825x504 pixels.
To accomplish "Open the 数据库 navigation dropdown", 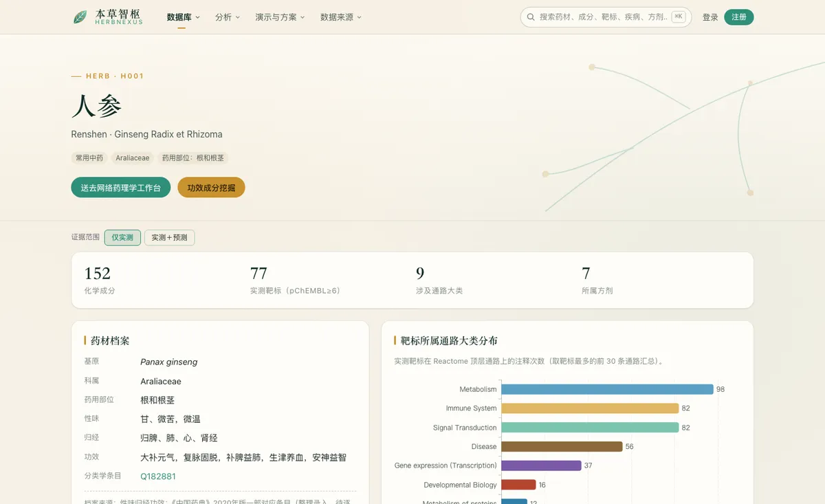I will [x=183, y=17].
